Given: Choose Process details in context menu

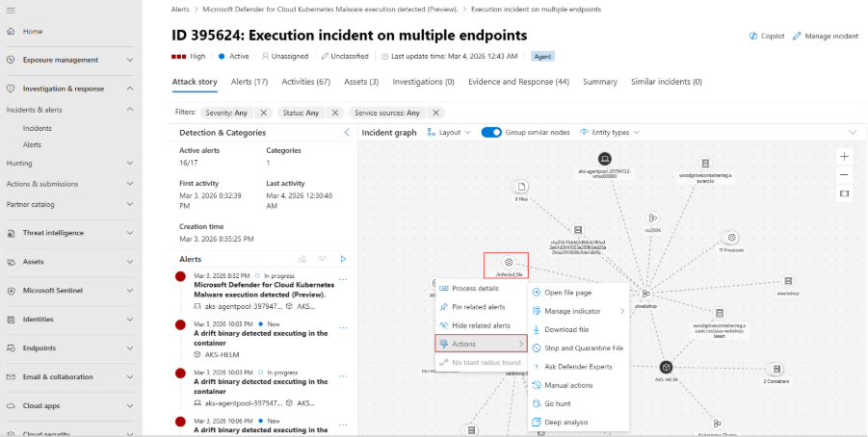Looking at the screenshot, I should click(x=481, y=288).
